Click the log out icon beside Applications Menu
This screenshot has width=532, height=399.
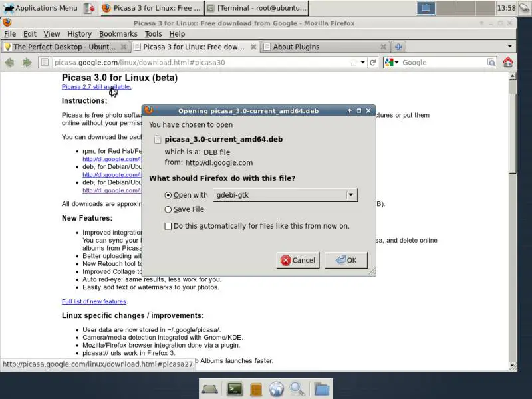tap(89, 8)
